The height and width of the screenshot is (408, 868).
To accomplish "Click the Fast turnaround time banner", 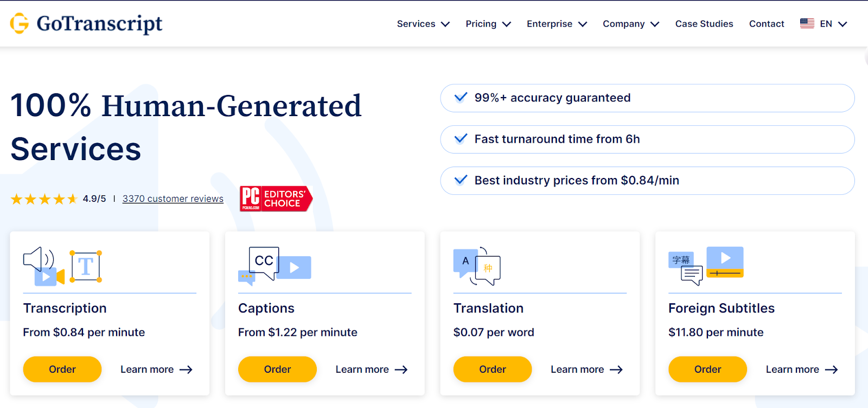I will 647,139.
